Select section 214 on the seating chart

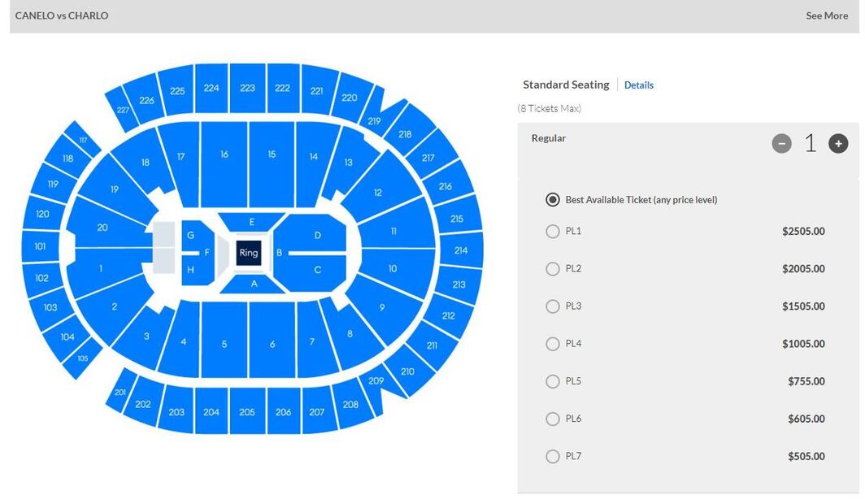(461, 250)
